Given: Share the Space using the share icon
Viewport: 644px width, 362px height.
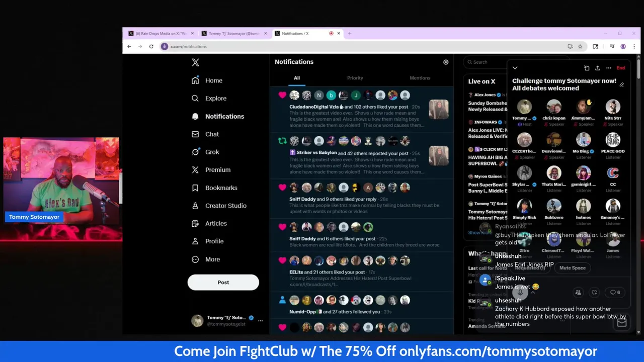Looking at the screenshot, I should [x=598, y=68].
